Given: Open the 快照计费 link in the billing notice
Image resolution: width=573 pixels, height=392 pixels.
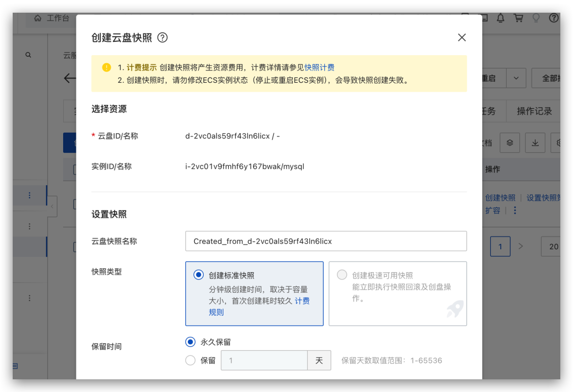Looking at the screenshot, I should coord(320,67).
